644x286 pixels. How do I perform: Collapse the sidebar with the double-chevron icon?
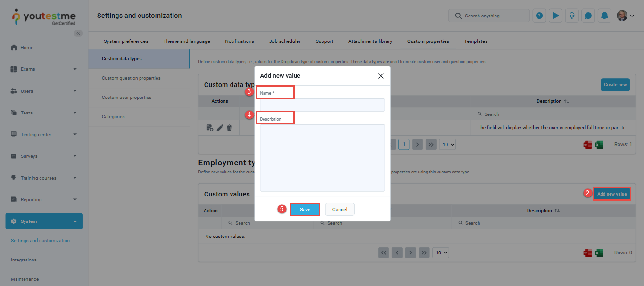pos(78,33)
